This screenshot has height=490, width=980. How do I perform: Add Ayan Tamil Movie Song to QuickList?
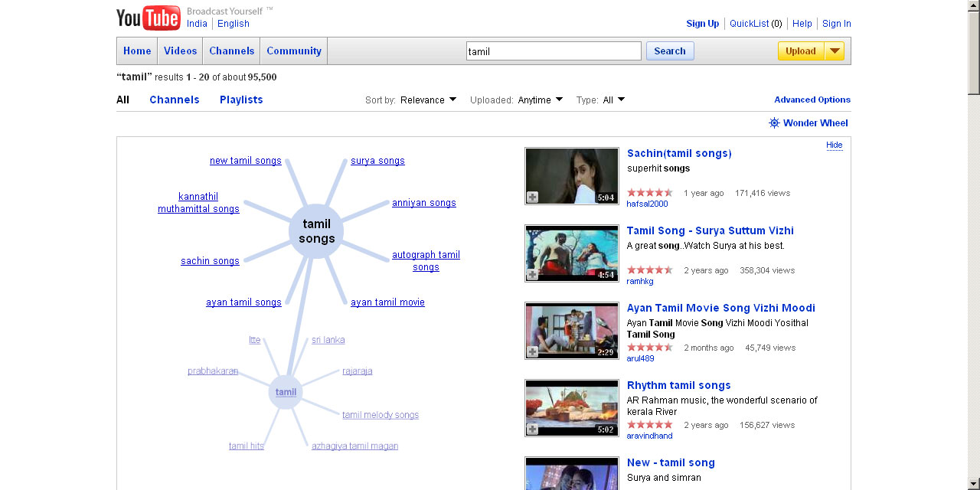point(532,352)
